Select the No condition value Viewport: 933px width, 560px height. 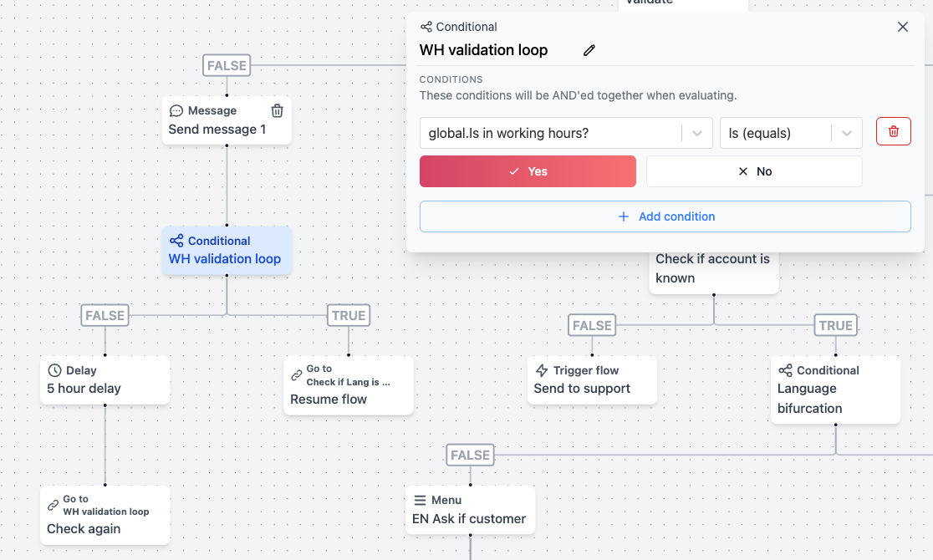[753, 171]
